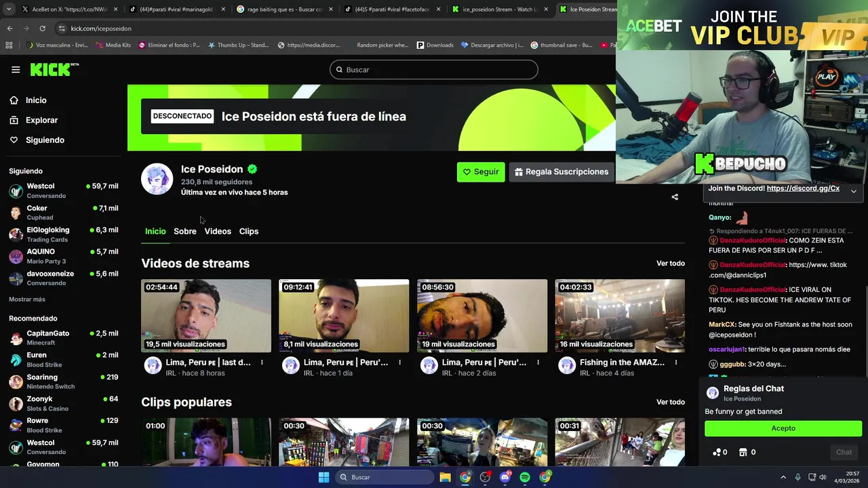The height and width of the screenshot is (488, 868).
Task: Open Spotify from the taskbar
Action: (x=525, y=477)
